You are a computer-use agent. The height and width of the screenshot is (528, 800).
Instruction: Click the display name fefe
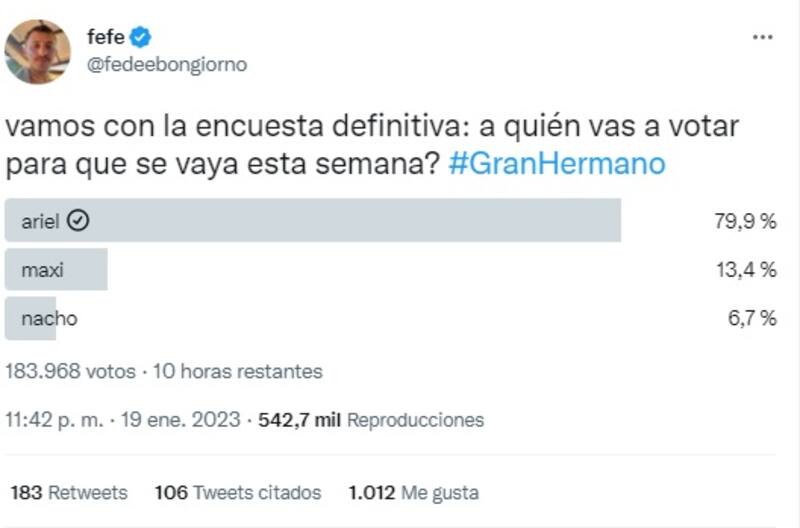pos(105,38)
